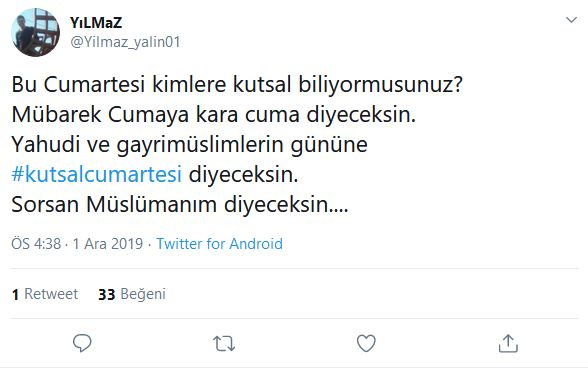Open the share tweet icon
The image size is (588, 392).
pos(508,343)
